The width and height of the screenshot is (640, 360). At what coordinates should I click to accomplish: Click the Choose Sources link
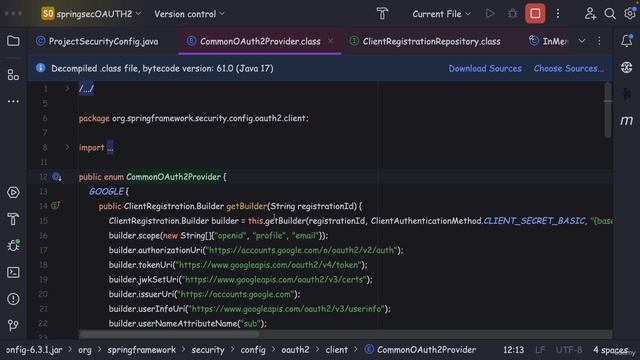(x=569, y=69)
